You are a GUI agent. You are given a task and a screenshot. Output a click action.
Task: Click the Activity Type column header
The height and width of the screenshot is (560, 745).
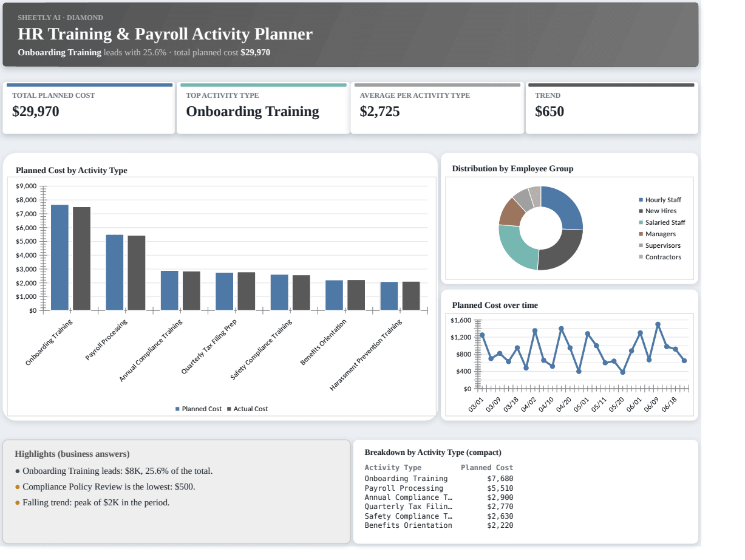coord(393,468)
